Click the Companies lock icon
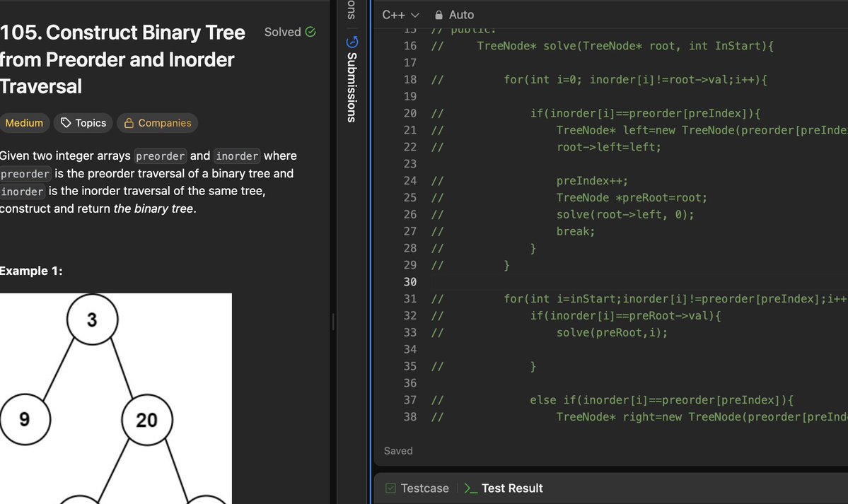 (x=129, y=123)
